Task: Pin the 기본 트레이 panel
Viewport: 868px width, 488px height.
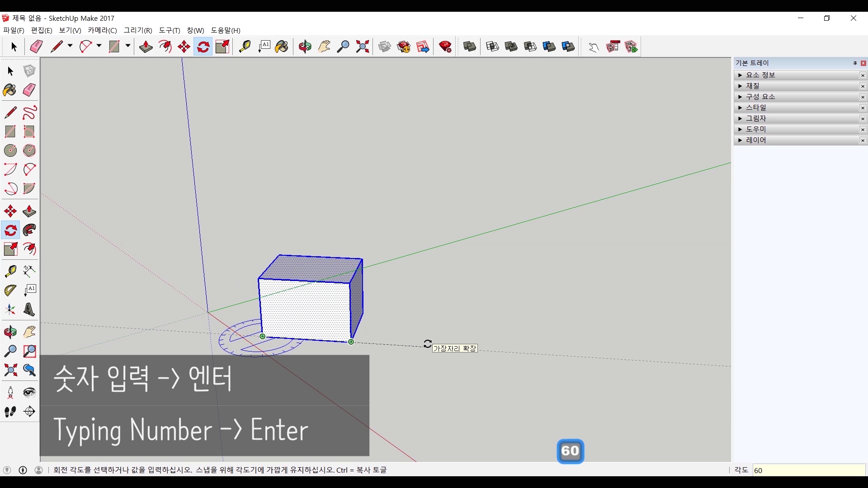Action: coord(855,63)
